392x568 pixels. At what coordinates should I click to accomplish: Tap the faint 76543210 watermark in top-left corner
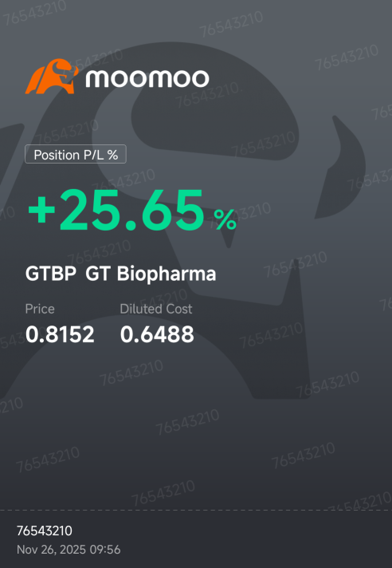(x=35, y=12)
